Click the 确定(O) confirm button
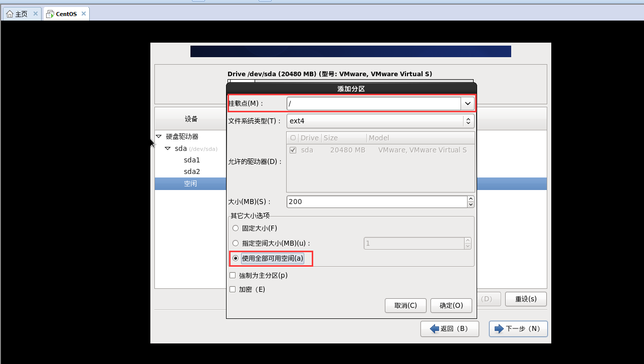This screenshot has width=644, height=364. pos(451,305)
